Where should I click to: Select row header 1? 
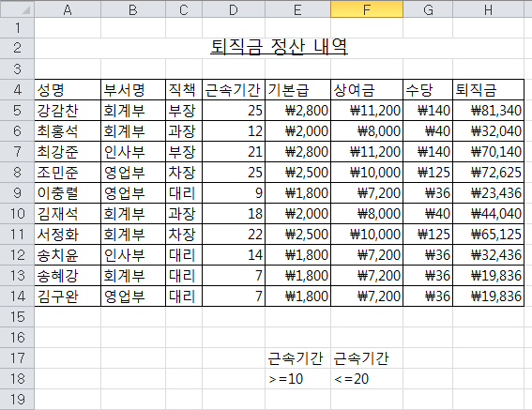[17, 28]
